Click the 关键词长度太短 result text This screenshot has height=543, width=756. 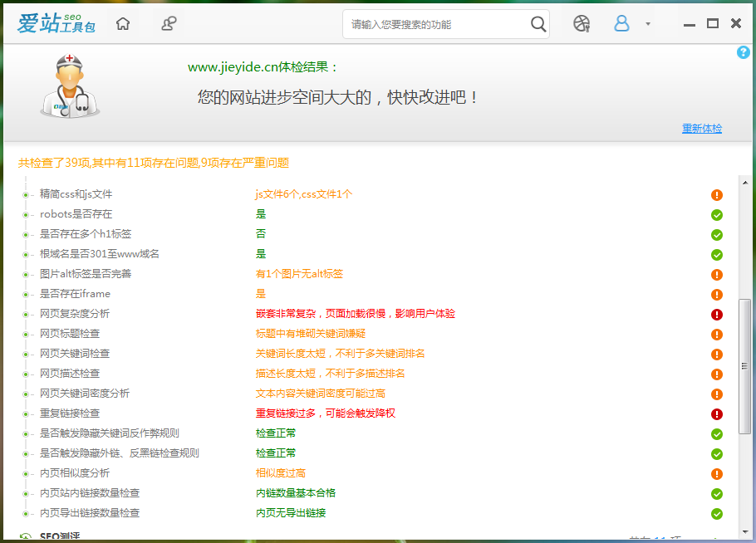(340, 354)
